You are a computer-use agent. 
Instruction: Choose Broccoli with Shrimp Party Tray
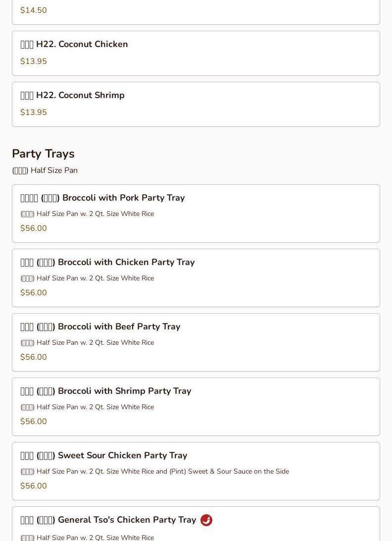(x=106, y=391)
